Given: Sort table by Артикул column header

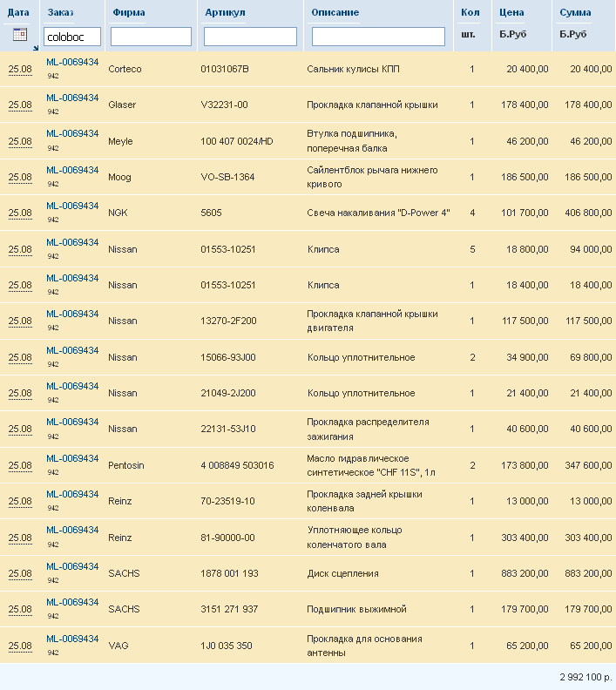Looking at the screenshot, I should coord(226,13).
